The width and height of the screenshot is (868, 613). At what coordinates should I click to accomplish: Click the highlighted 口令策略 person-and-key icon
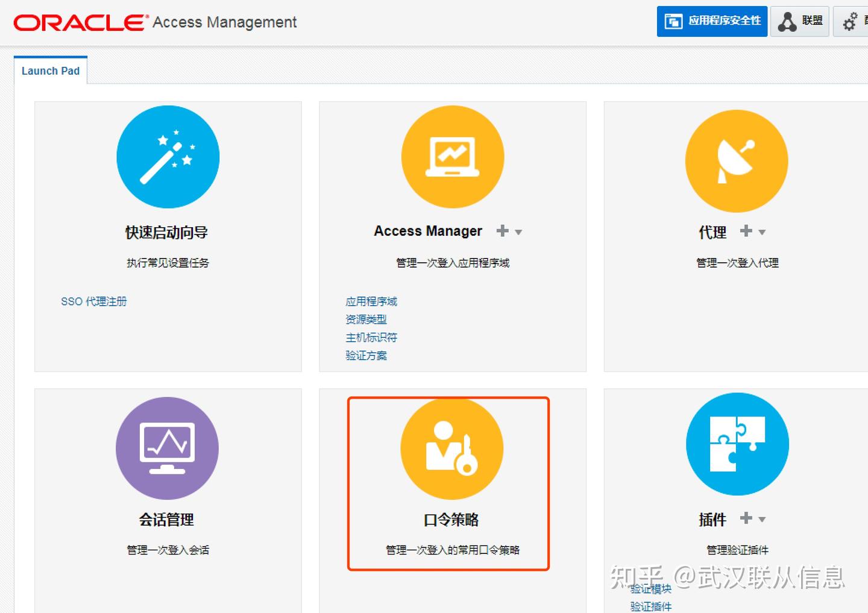coord(452,448)
